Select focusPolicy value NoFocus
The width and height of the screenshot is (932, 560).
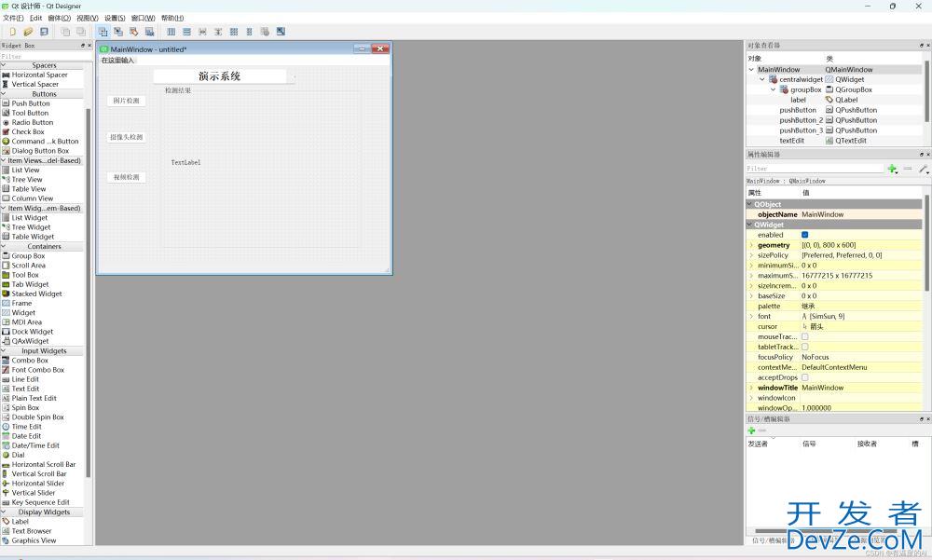[860, 357]
